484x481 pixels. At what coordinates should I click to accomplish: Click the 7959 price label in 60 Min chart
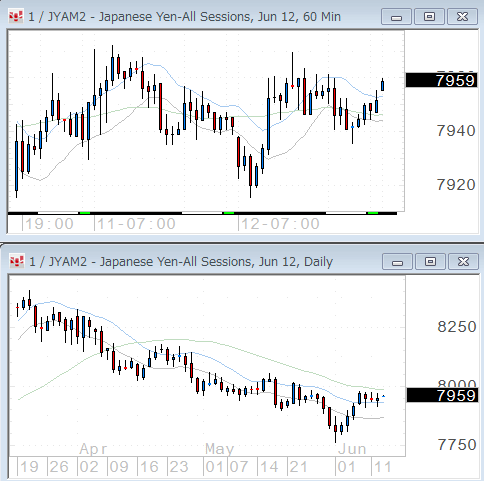click(441, 80)
